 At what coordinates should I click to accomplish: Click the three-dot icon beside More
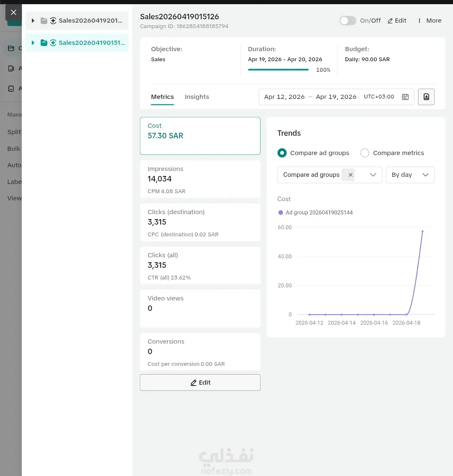(x=419, y=21)
